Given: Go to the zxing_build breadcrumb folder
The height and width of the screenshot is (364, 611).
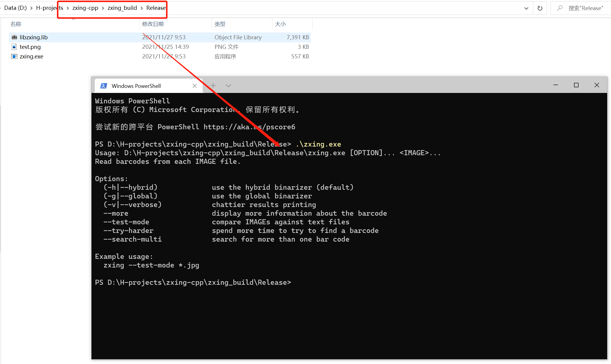Looking at the screenshot, I should tap(122, 8).
